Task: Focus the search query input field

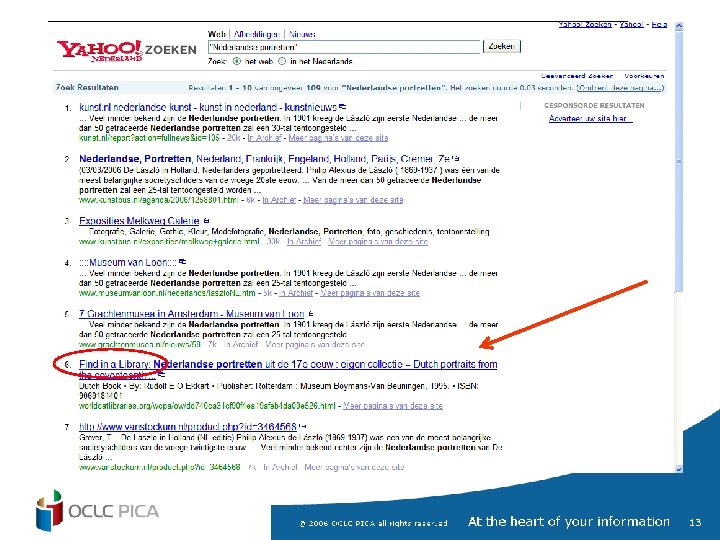Action: 344,47
